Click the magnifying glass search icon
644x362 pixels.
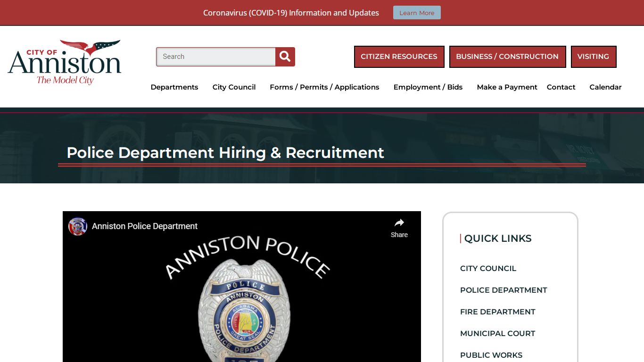pos(285,57)
